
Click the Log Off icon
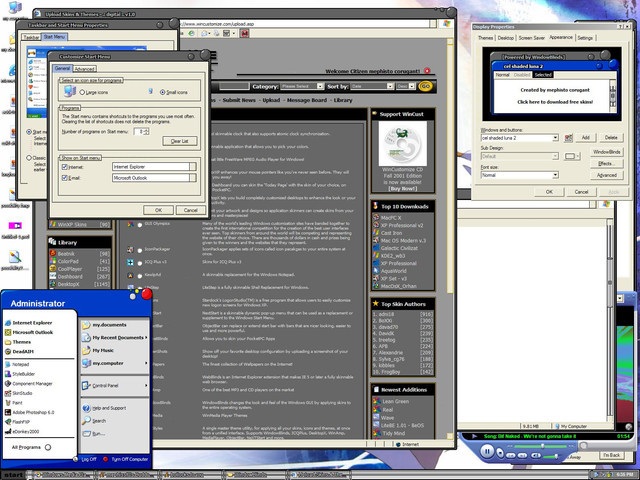pyautogui.click(x=75, y=459)
